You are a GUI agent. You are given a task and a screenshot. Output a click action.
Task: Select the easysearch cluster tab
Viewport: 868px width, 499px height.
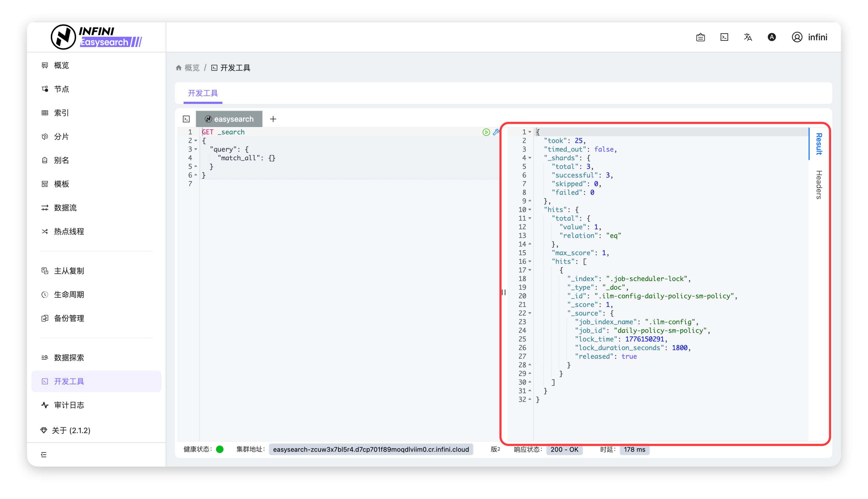(229, 119)
